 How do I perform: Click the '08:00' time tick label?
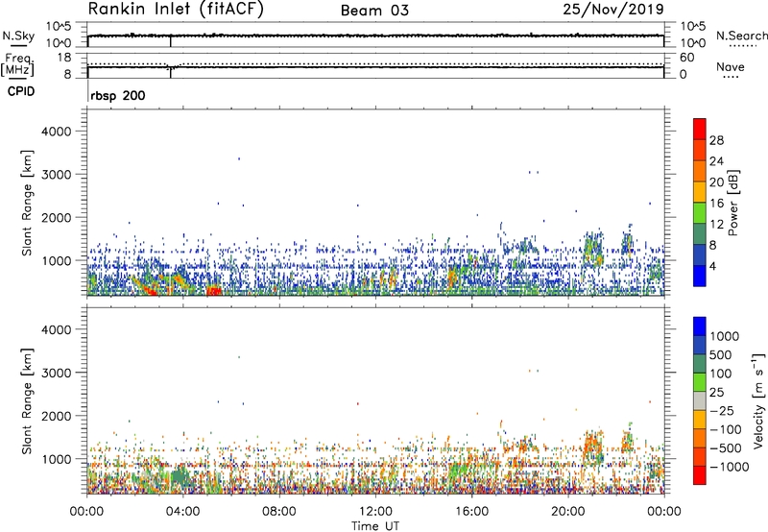[279, 512]
